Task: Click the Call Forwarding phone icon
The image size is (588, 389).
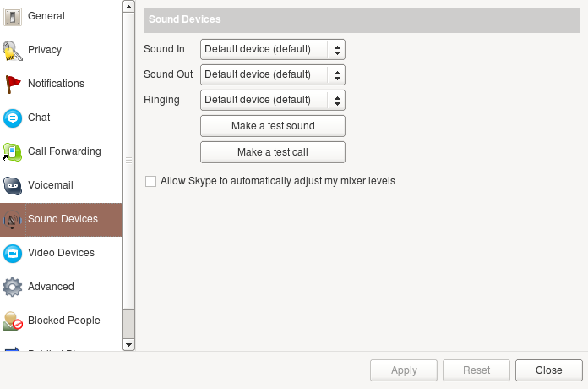Action: click(13, 151)
